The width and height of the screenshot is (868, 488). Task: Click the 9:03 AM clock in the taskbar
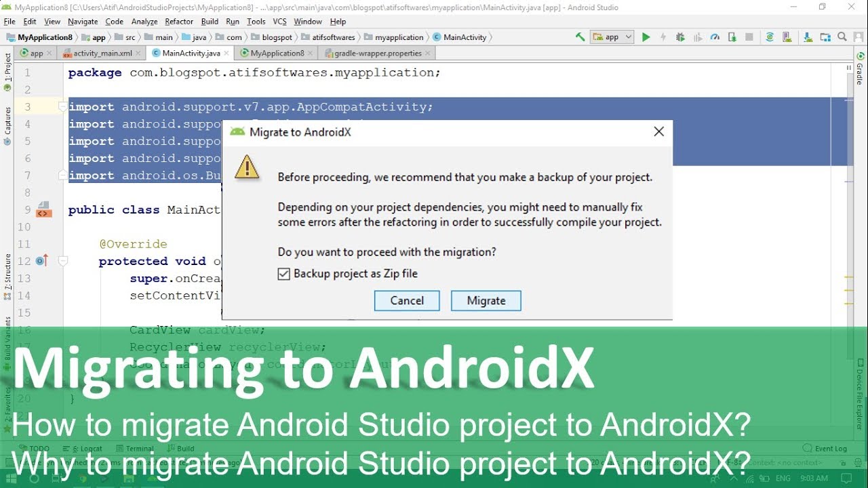[x=814, y=479]
